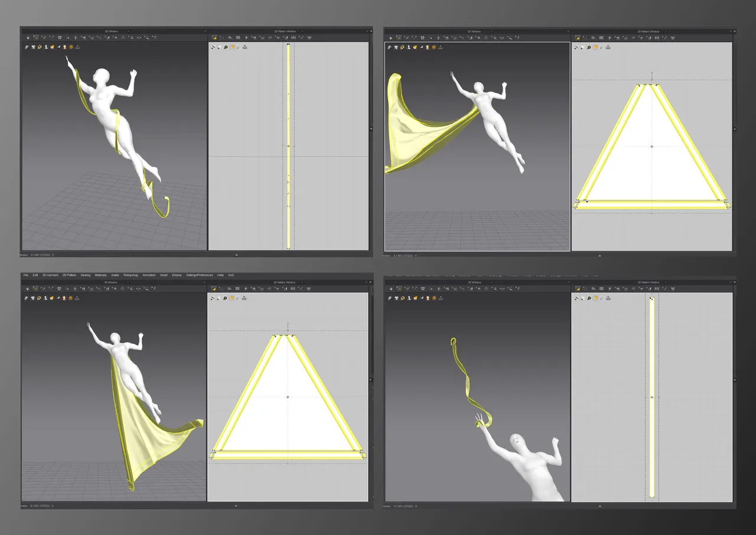
Task: Open the Display menu
Action: pos(177,275)
